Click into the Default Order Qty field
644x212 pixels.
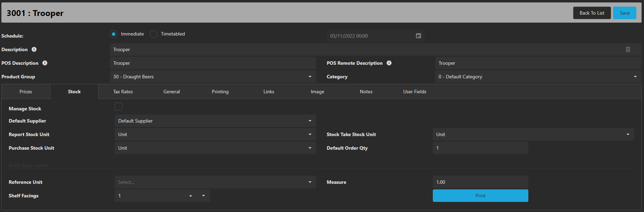pos(480,148)
